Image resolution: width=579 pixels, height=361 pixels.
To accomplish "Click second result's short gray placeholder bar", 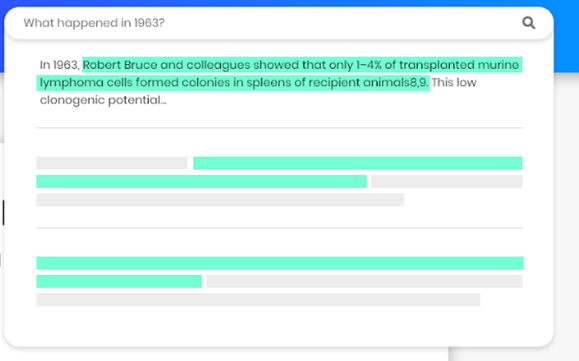I will [x=112, y=163].
